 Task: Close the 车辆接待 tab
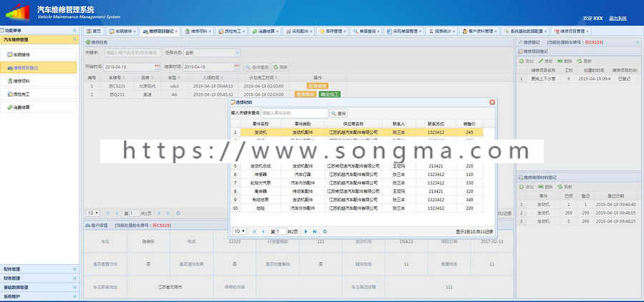pos(135,31)
